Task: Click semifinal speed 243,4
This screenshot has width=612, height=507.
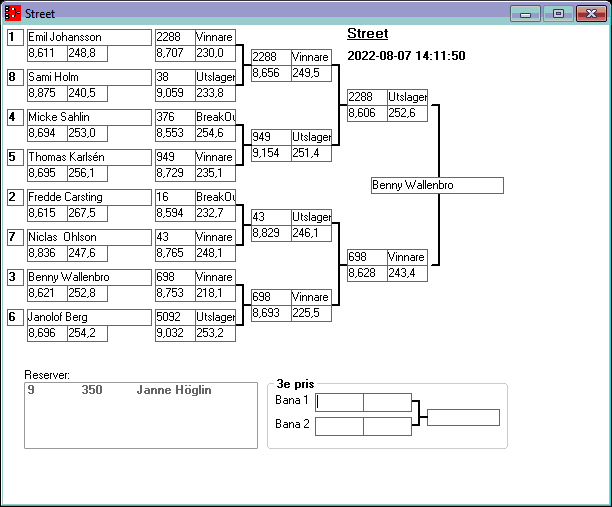Action: click(407, 273)
